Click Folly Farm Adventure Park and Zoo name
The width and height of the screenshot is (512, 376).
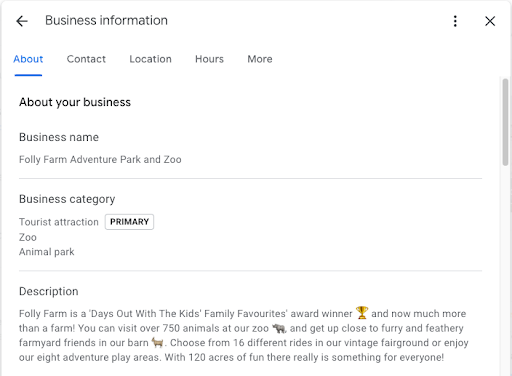point(100,160)
